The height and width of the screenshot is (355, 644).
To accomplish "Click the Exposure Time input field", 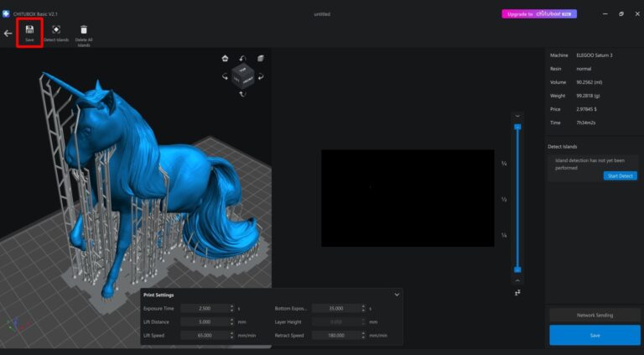I will tap(204, 309).
